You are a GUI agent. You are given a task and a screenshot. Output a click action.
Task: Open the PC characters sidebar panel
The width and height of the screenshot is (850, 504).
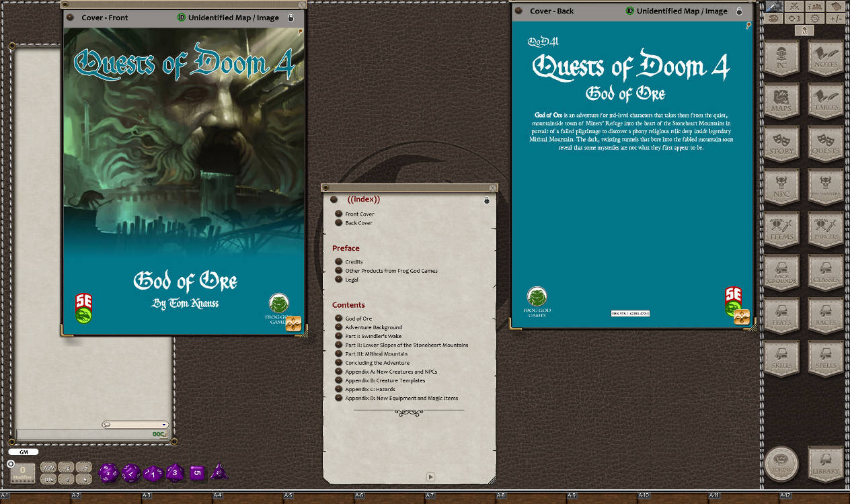coord(781,59)
